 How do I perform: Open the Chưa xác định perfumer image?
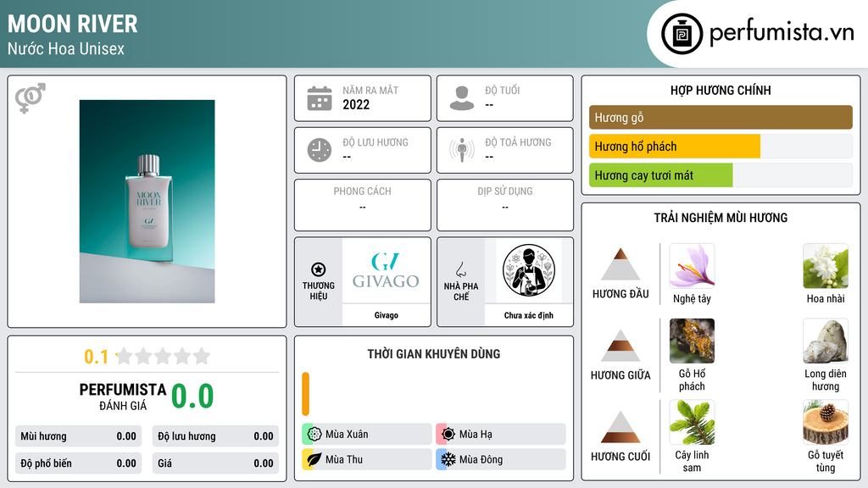coord(529,271)
